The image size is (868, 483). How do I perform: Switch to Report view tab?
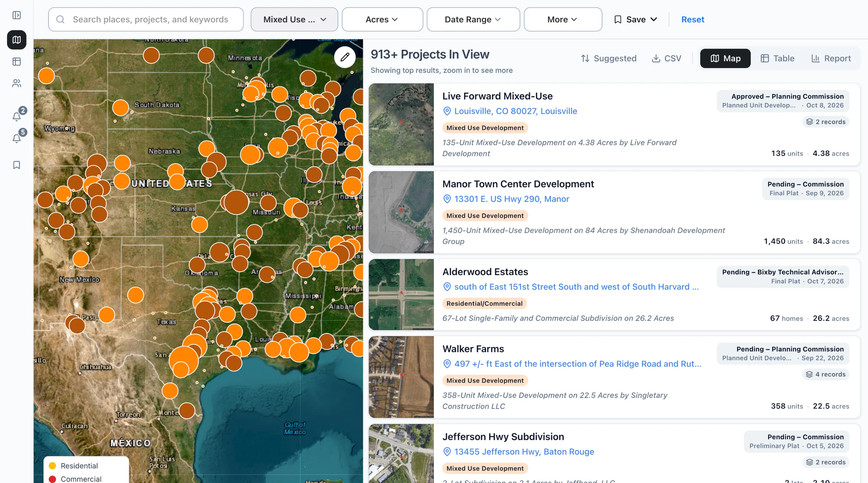pyautogui.click(x=831, y=58)
